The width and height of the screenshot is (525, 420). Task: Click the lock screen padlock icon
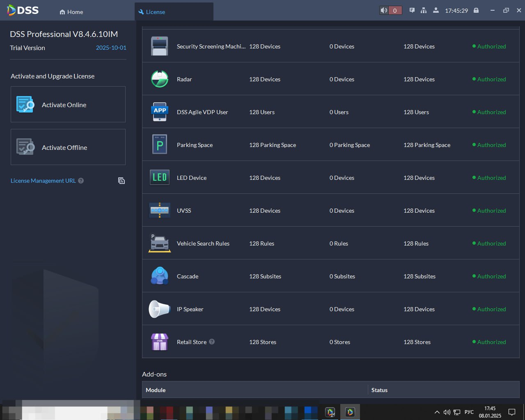476,11
